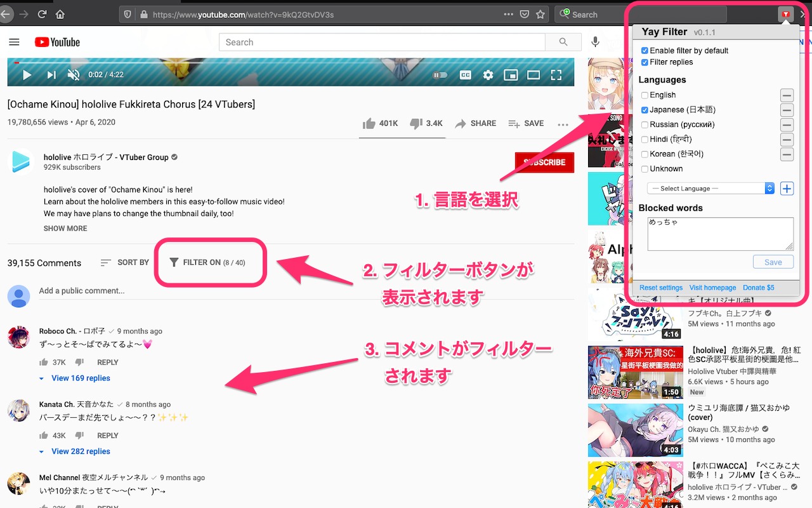
Task: Open the YouTube hamburger guide menu
Action: pyautogui.click(x=15, y=43)
